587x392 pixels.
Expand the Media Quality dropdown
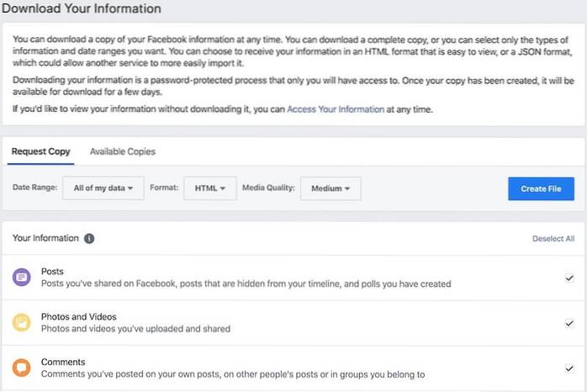coord(331,188)
